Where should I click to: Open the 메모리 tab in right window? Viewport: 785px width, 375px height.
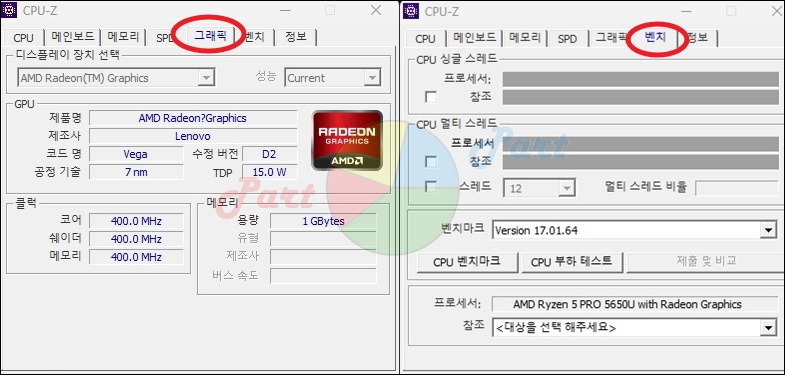click(525, 38)
